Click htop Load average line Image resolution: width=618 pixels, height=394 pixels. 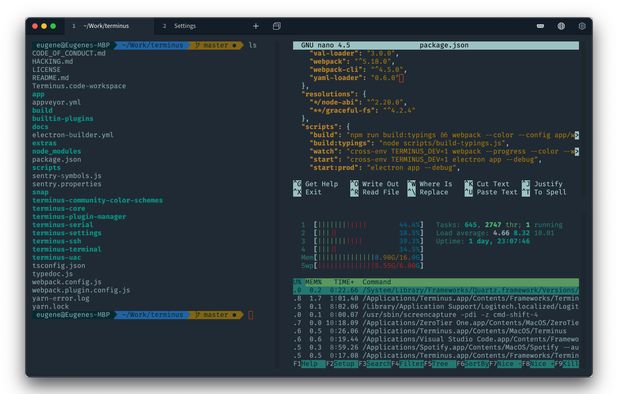pos(495,233)
